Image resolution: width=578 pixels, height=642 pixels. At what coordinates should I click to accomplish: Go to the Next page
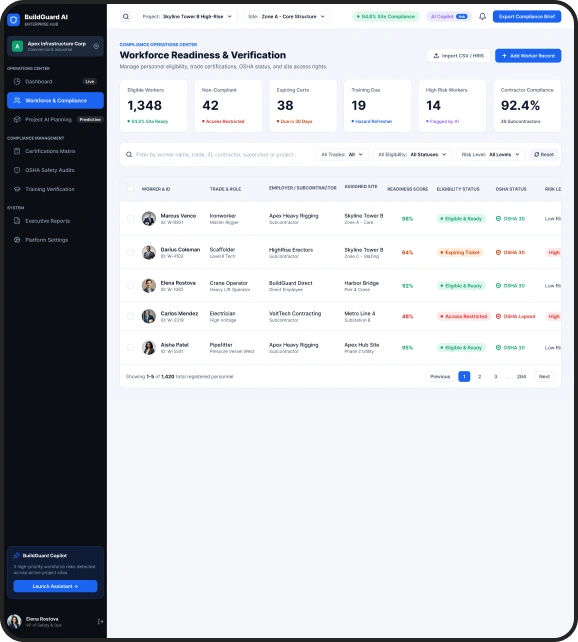(x=544, y=376)
